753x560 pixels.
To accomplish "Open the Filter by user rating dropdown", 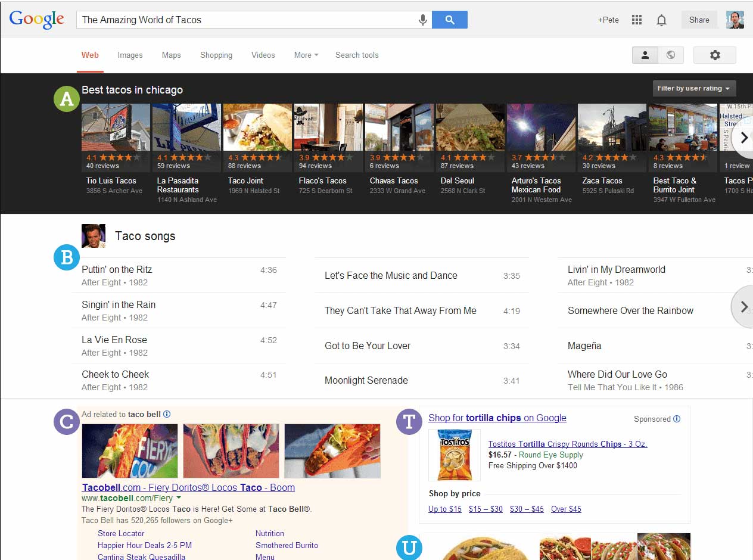I will coord(694,88).
